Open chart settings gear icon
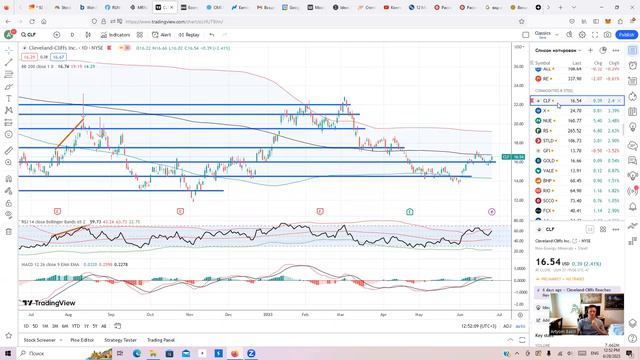This screenshot has width=640, height=360. [582, 35]
